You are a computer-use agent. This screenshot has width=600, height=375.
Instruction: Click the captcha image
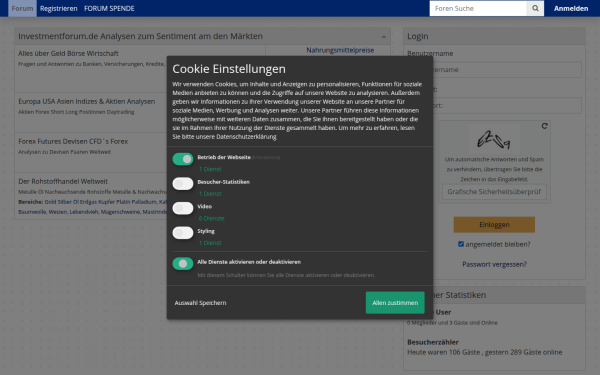494,140
